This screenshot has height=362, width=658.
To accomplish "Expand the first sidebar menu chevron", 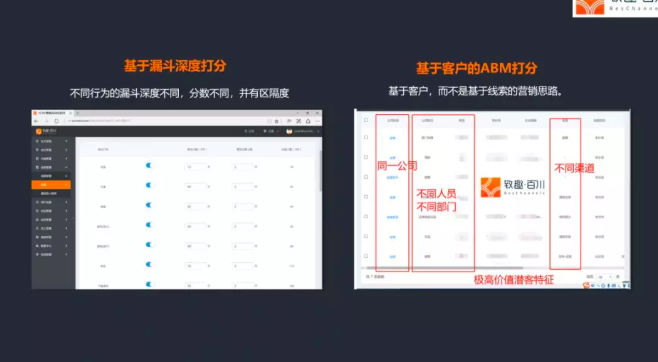I will (x=66, y=141).
